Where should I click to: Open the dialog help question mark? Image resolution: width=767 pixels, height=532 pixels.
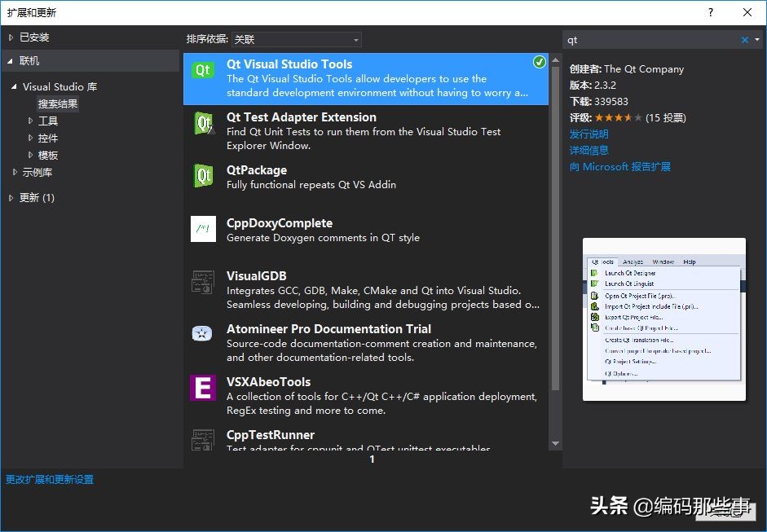(x=710, y=12)
